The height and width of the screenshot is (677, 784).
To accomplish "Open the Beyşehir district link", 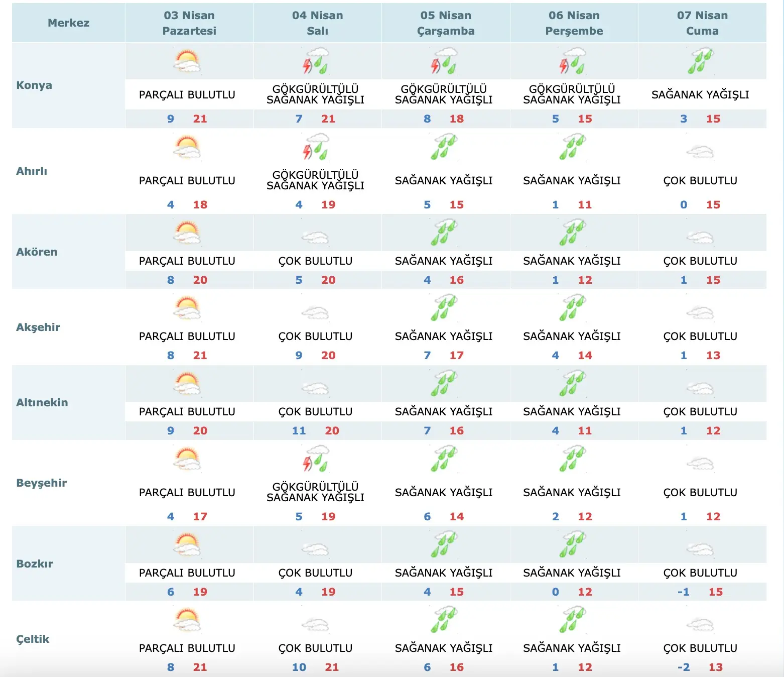I will [x=41, y=483].
